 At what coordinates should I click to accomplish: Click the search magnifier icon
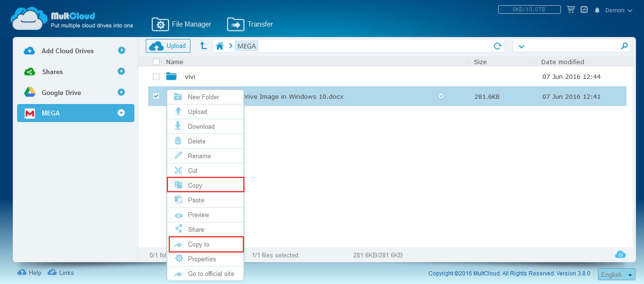coord(625,46)
